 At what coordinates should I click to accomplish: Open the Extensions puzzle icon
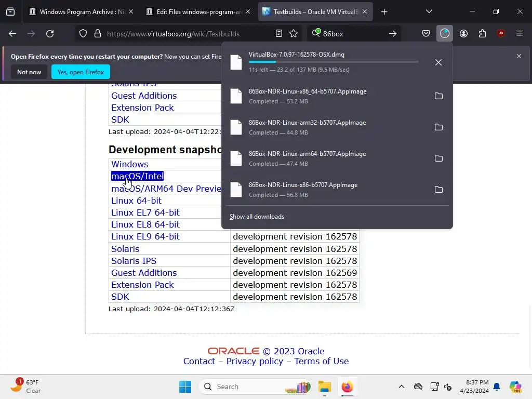coord(482,34)
